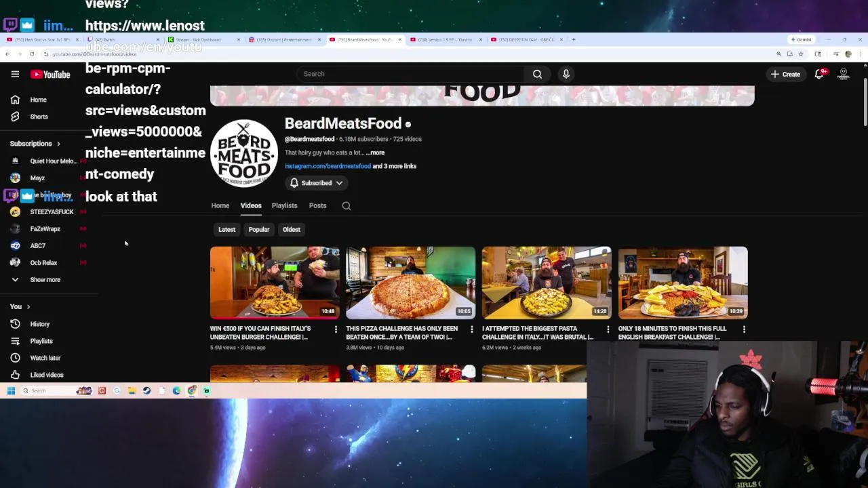This screenshot has width=868, height=488.
Task: Open Shorts in the sidebar
Action: point(39,117)
